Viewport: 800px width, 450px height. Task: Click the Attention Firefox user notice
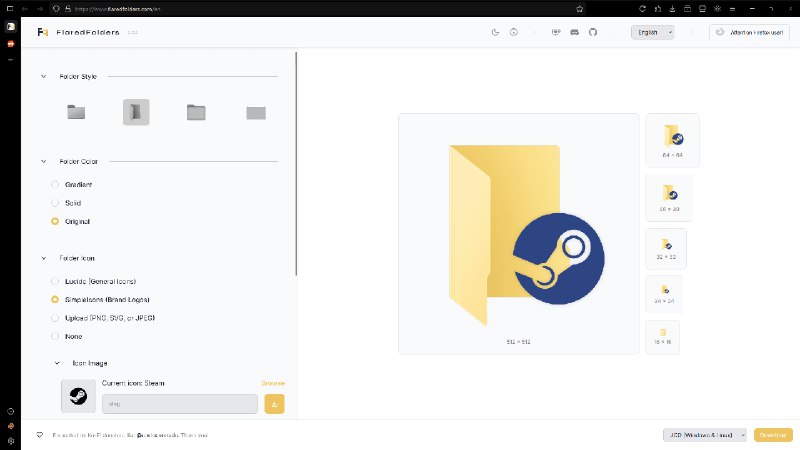click(749, 32)
